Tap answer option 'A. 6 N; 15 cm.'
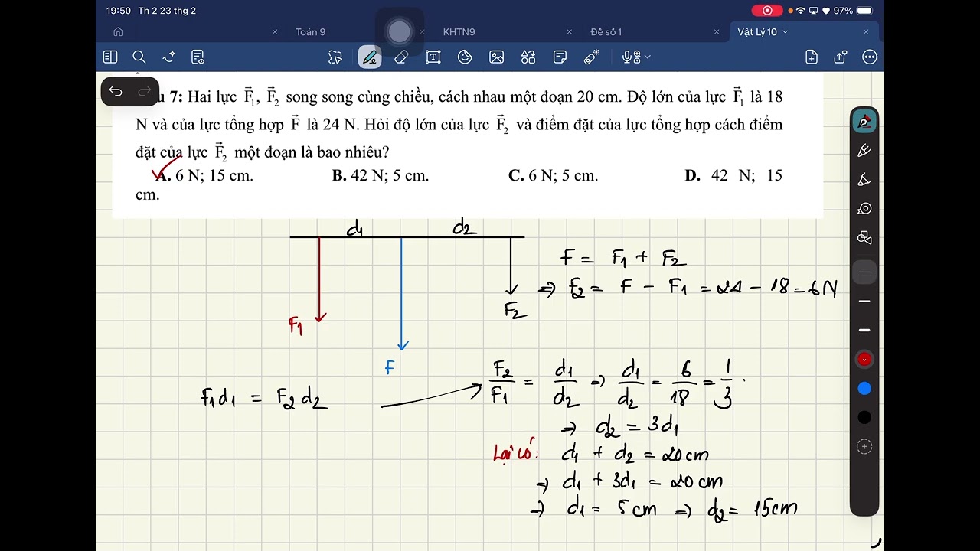Viewport: 980px width, 551px height. [x=204, y=175]
